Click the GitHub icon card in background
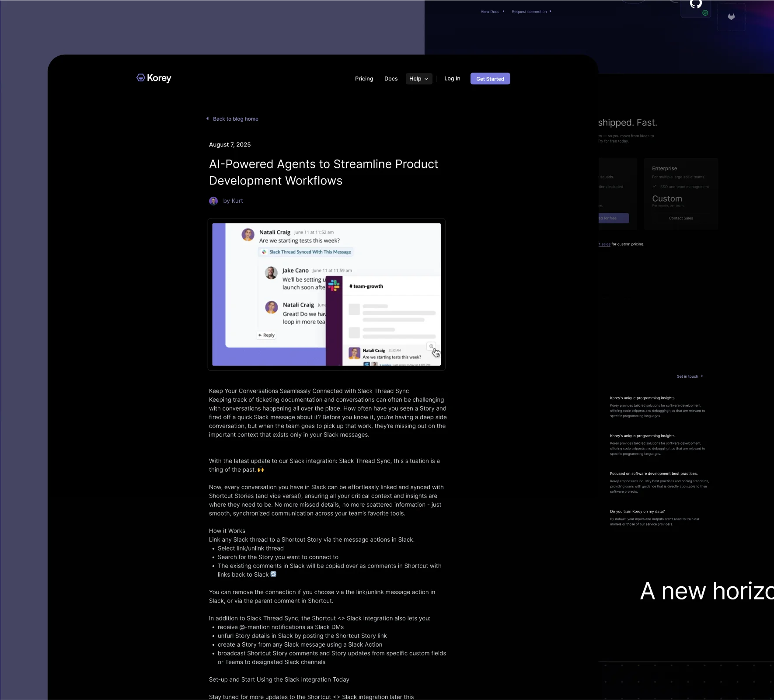The height and width of the screenshot is (700, 774). coord(696,8)
